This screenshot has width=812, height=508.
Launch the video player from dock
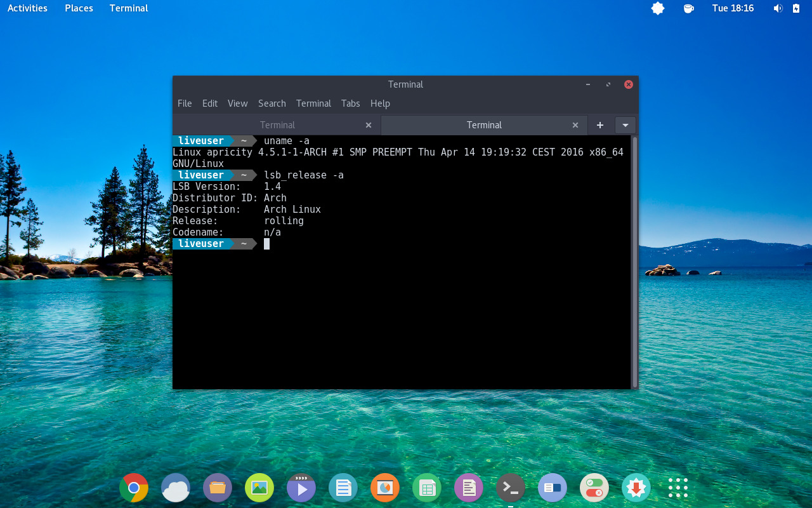[x=301, y=488]
